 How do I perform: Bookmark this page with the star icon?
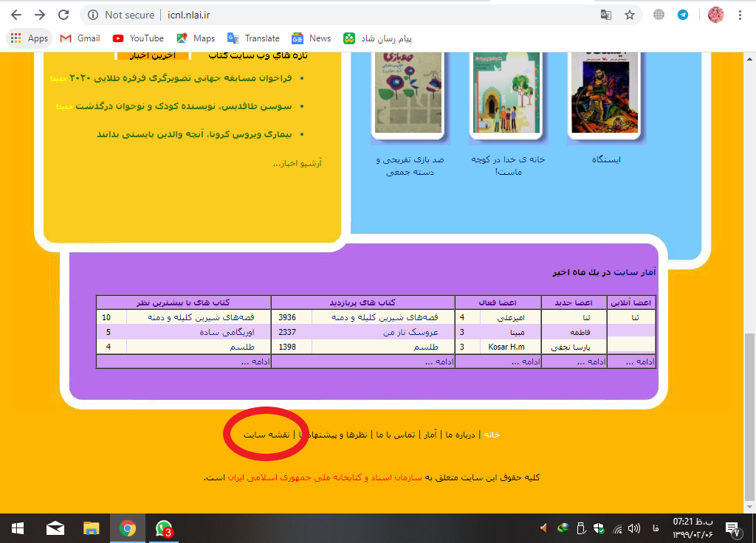coord(629,15)
